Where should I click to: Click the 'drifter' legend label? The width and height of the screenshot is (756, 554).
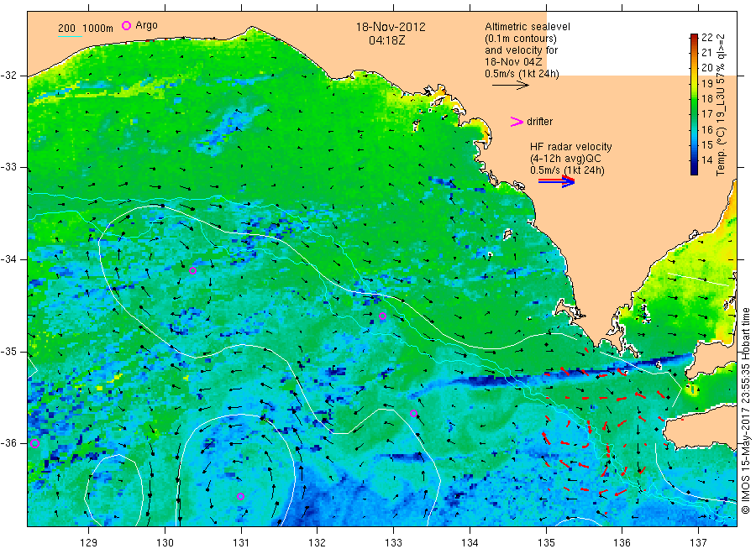539,122
